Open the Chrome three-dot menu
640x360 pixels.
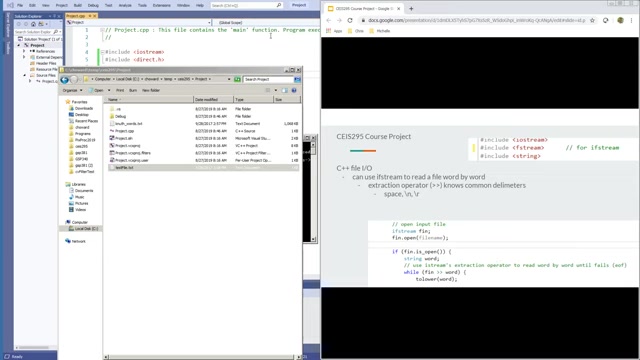click(x=631, y=20)
